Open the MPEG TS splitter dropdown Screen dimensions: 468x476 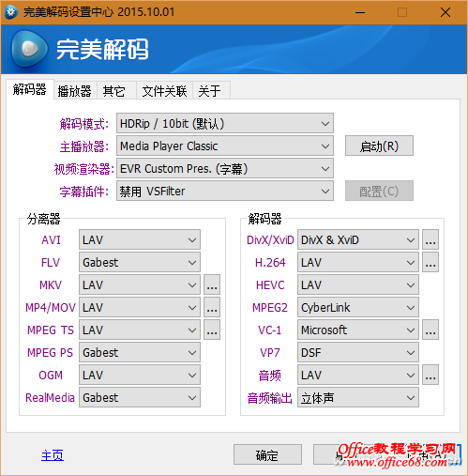140,330
